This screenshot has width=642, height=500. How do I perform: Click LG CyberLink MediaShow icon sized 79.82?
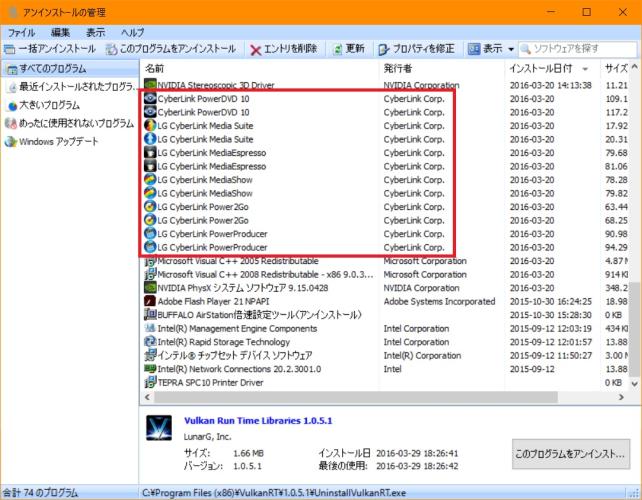pos(150,193)
